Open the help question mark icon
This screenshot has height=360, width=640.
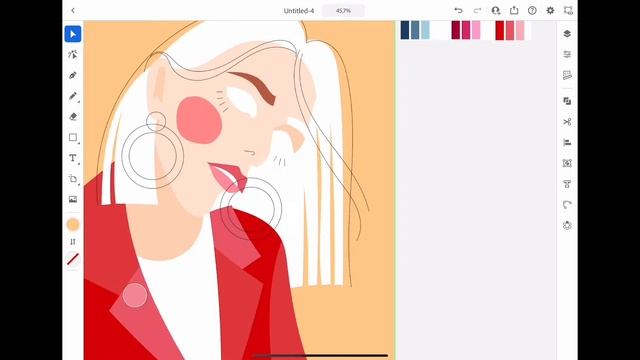click(532, 11)
